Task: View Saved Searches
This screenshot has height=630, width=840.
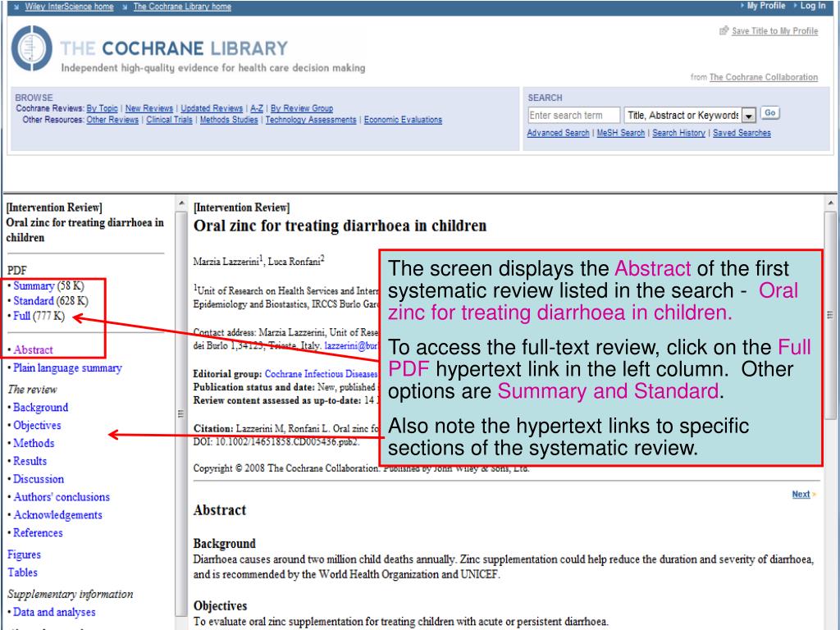Action: pyautogui.click(x=742, y=133)
